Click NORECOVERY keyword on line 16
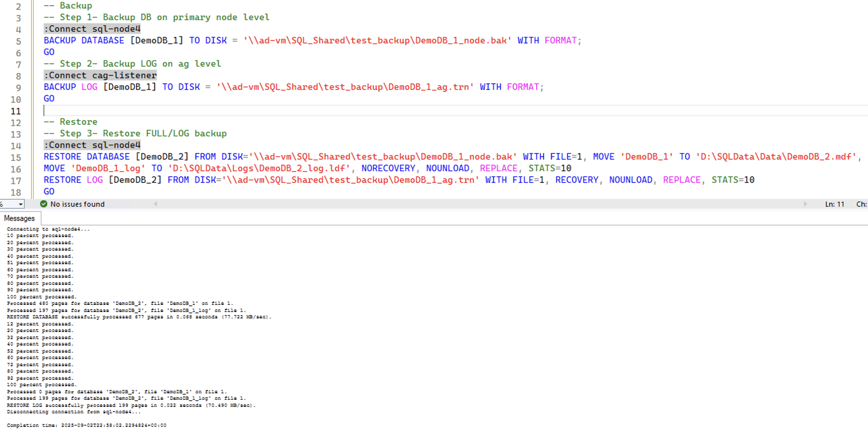This screenshot has height=436, width=868. point(388,168)
